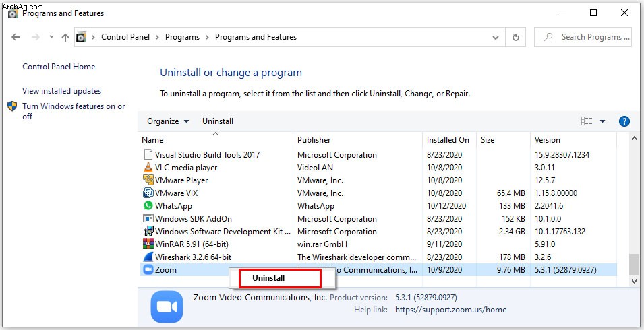Click the shield icon beside Windows features
This screenshot has width=644, height=330.
12,106
